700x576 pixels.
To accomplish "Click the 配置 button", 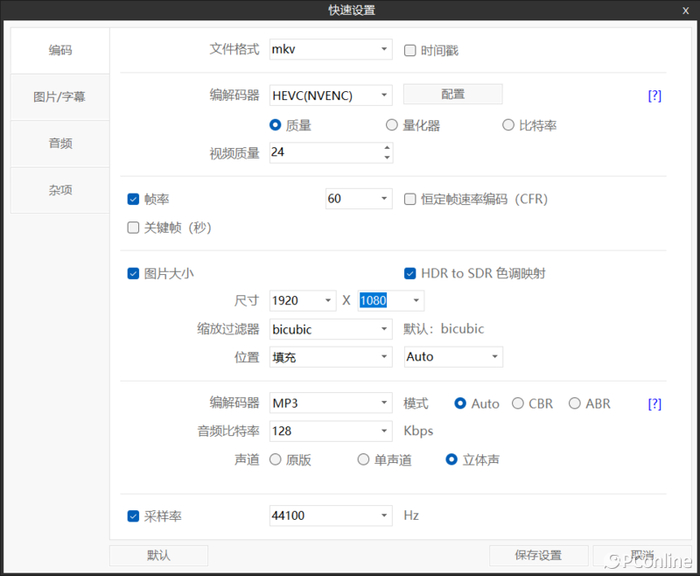I will point(452,94).
